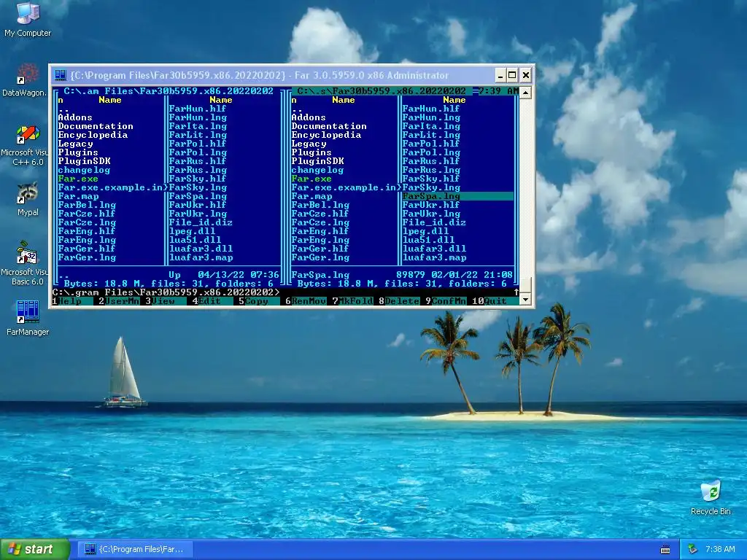
Task: Select Plugins folder in left panel
Action: (x=78, y=152)
